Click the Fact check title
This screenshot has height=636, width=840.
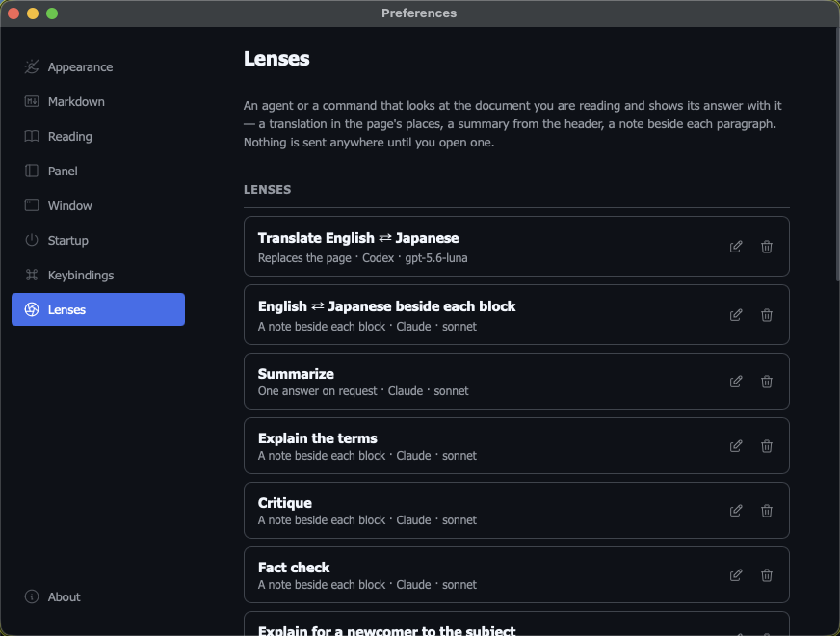[294, 568]
